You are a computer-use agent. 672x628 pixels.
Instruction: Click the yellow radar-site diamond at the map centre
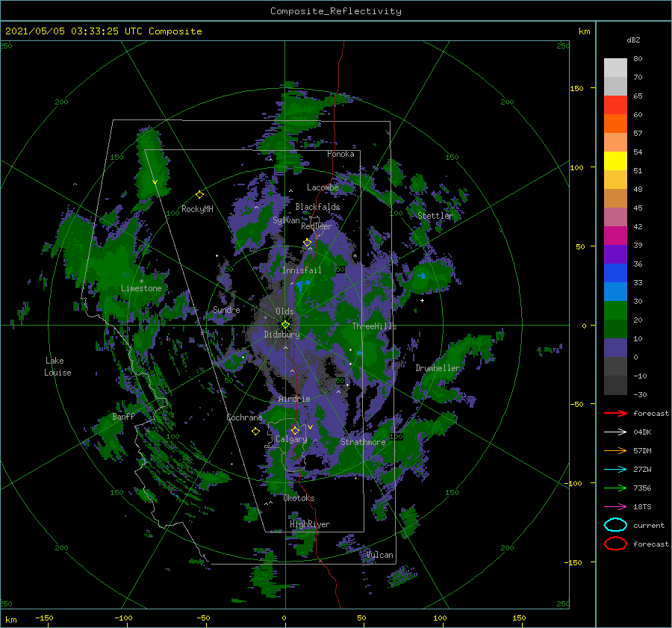[285, 325]
